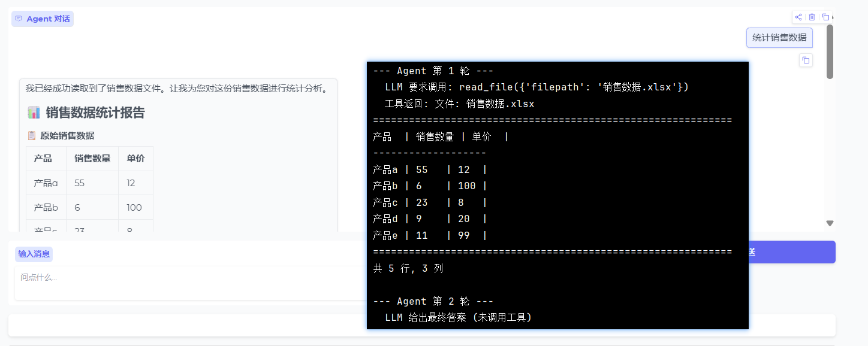The width and height of the screenshot is (868, 346).
Task: Click the bar chart emoji in report heading
Action: pos(34,113)
